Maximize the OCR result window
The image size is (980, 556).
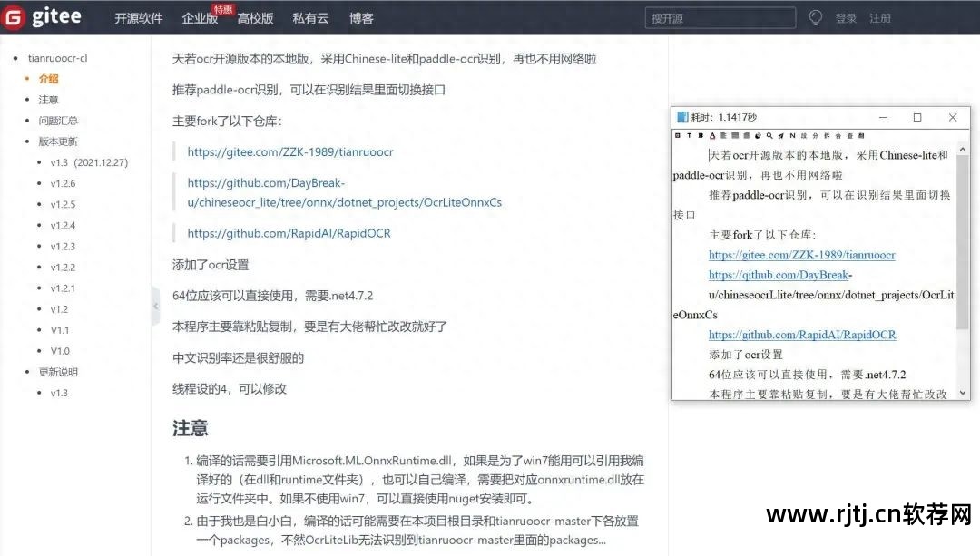(x=917, y=117)
